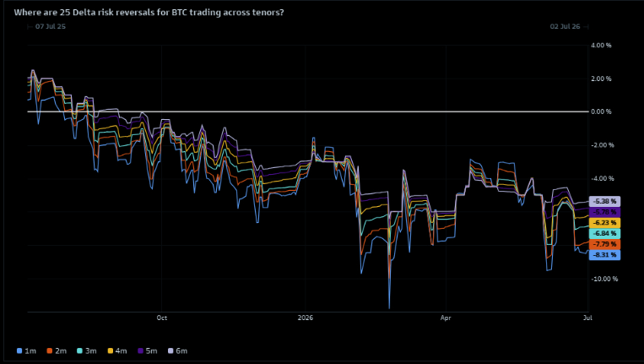Image resolution: width=644 pixels, height=364 pixels.
Task: Click the 02 Jul 26 end date
Action: pos(565,26)
